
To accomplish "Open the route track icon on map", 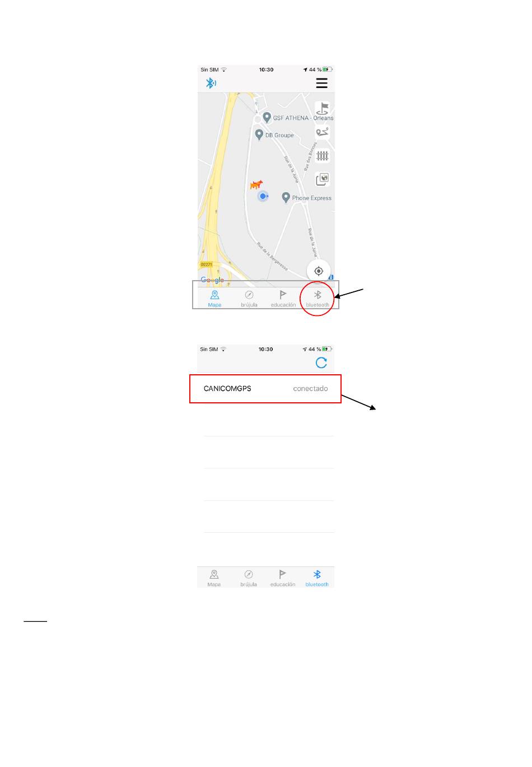I will pyautogui.click(x=323, y=132).
